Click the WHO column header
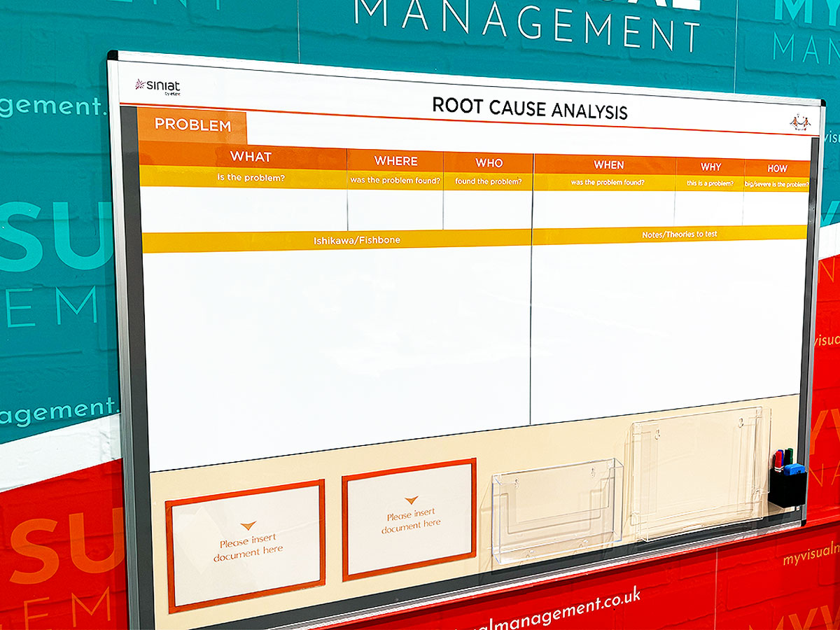Screen dimensions: 840x630 point(489,163)
